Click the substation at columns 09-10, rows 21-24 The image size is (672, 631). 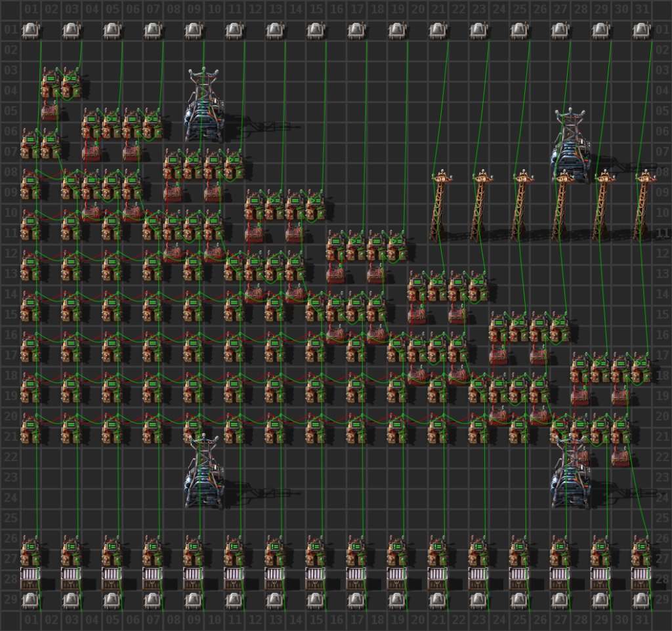point(204,471)
